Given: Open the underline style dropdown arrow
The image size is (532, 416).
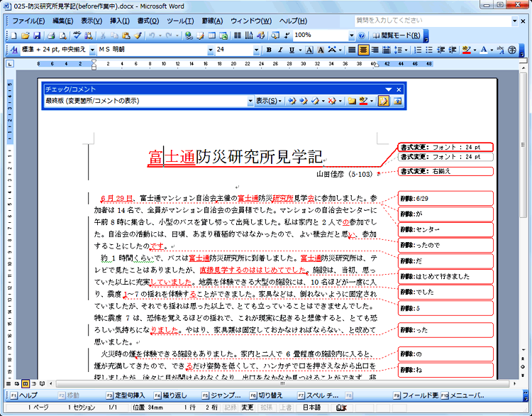Looking at the screenshot, I should tap(300, 50).
